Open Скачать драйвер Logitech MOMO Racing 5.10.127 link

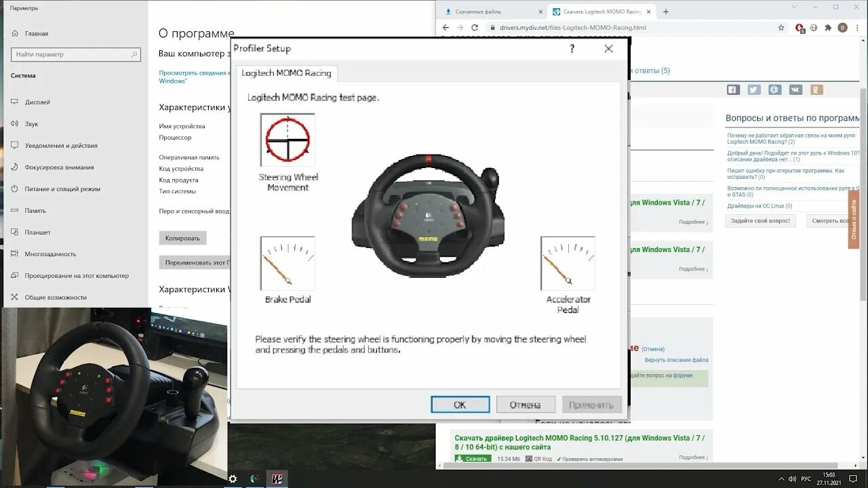[580, 443]
